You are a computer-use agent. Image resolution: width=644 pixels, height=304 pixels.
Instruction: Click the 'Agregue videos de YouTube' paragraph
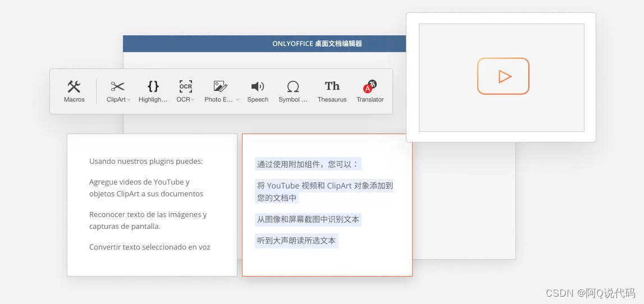pos(146,187)
